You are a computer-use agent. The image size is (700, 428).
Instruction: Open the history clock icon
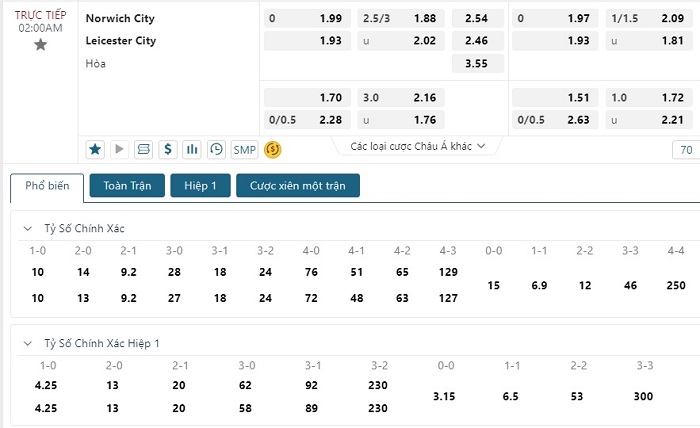[x=217, y=150]
